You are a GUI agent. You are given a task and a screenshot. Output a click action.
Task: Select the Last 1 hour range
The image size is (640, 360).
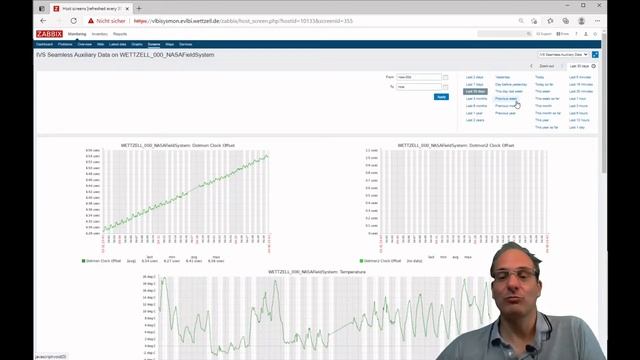coord(578,99)
